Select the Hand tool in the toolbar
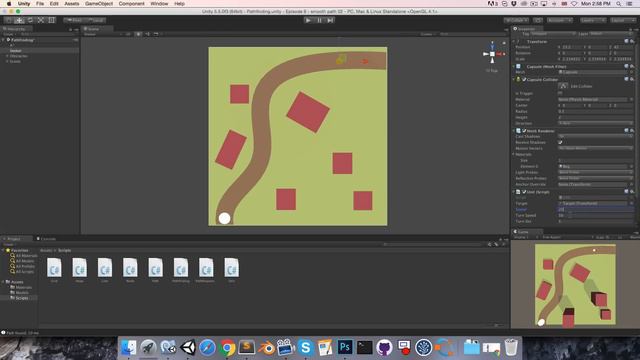This screenshot has height=360, width=640. pyautogui.click(x=9, y=20)
